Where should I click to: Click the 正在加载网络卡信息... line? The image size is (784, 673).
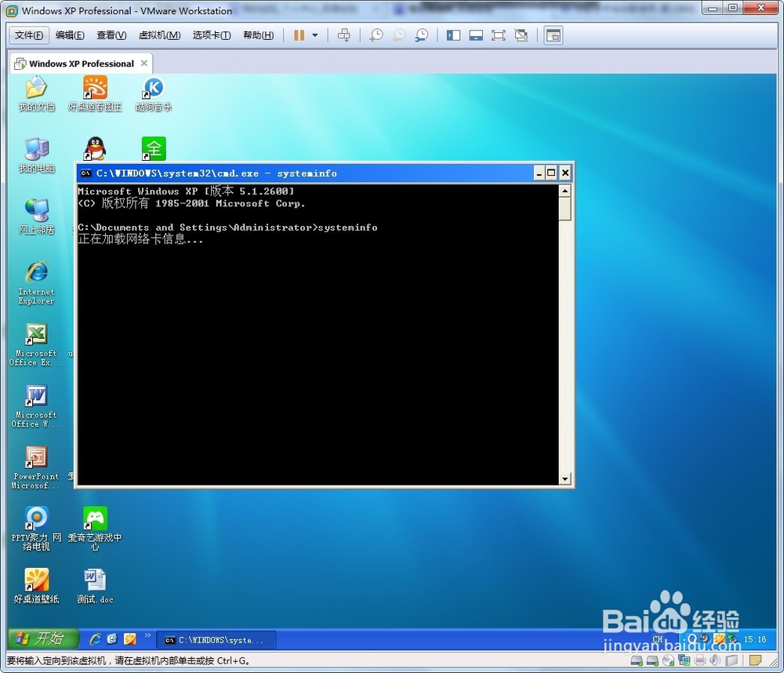pyautogui.click(x=140, y=239)
